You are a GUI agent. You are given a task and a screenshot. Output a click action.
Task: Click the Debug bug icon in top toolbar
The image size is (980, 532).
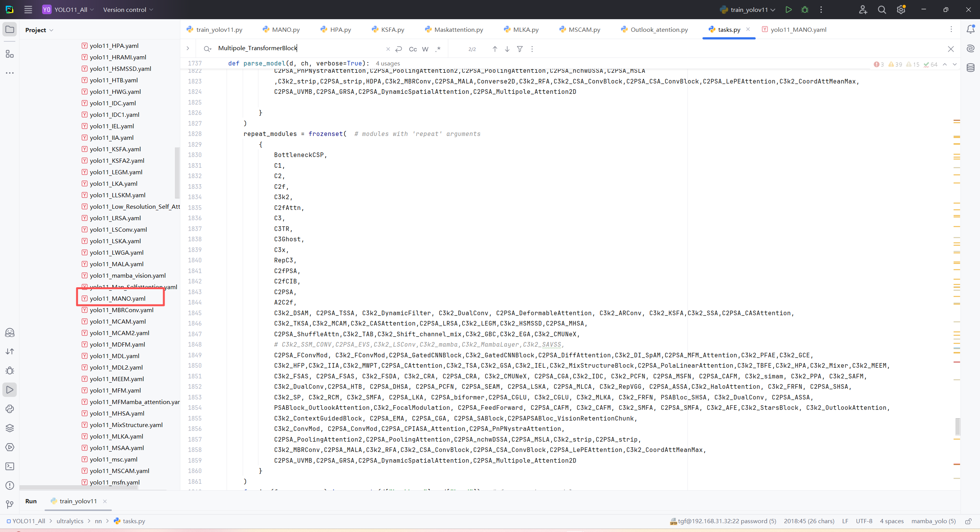805,10
